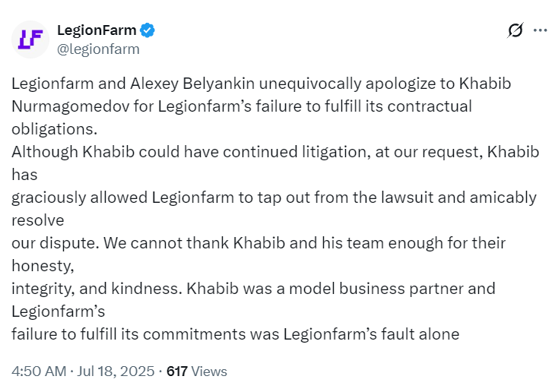The width and height of the screenshot is (555, 392).
Task: Click the word "honesty," in the post
Action: [42, 266]
